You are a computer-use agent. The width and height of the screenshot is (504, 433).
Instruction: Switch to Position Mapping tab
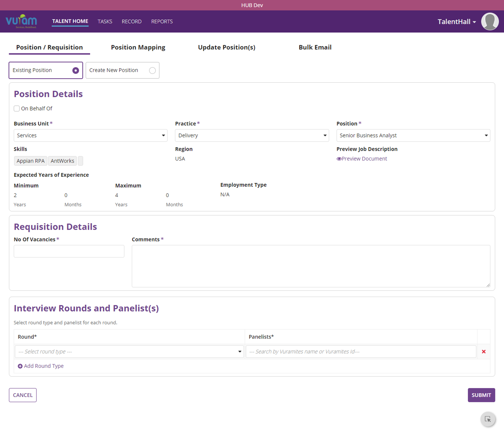pyautogui.click(x=138, y=47)
